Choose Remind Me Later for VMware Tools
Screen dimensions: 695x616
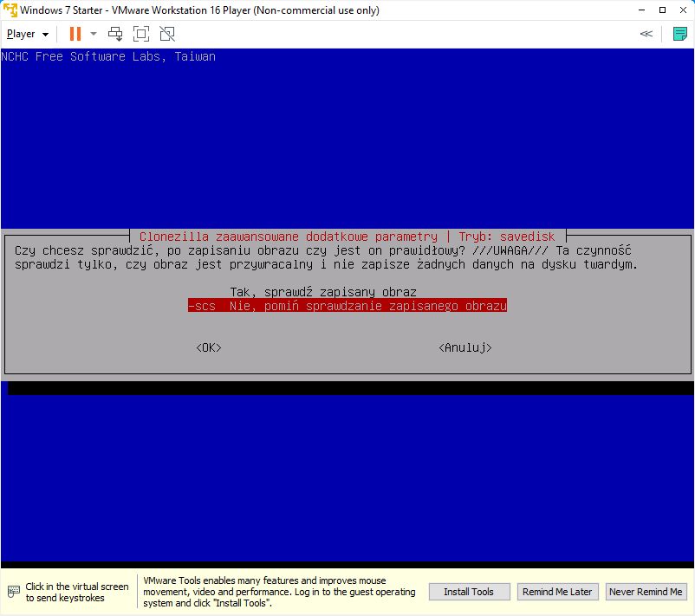coord(556,592)
